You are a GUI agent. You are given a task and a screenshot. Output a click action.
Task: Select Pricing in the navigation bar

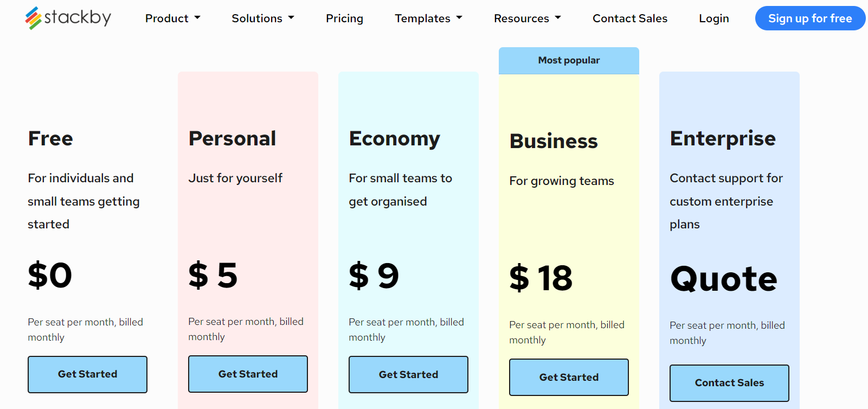point(344,18)
